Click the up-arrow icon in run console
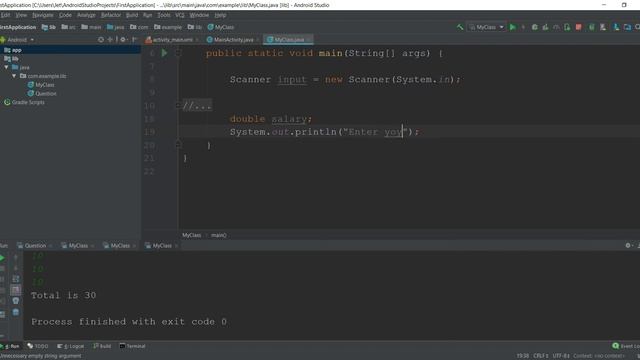The height and width of the screenshot is (360, 640). pos(16,258)
